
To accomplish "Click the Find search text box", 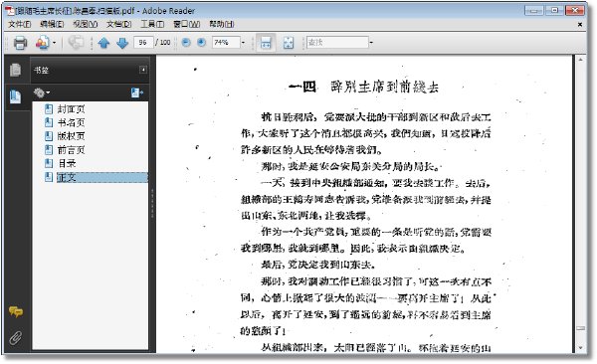I will click(x=337, y=43).
